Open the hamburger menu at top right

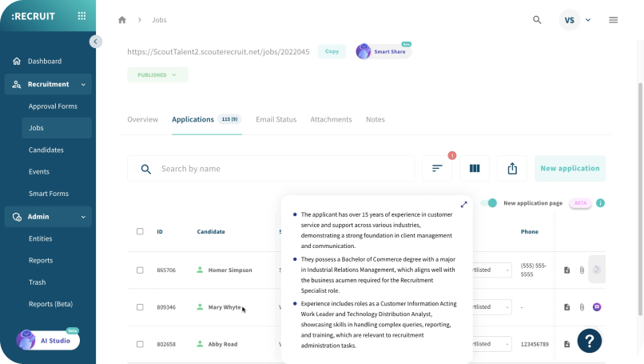pyautogui.click(x=614, y=20)
